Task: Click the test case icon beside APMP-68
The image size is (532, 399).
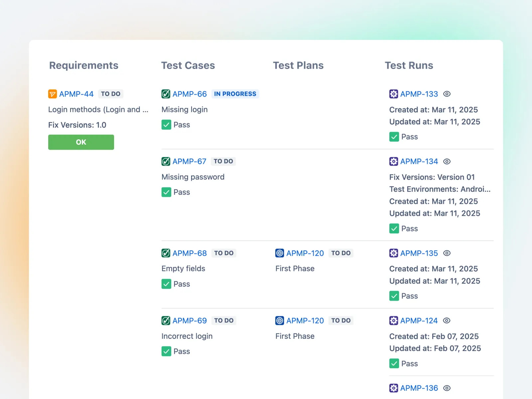Action: 166,253
